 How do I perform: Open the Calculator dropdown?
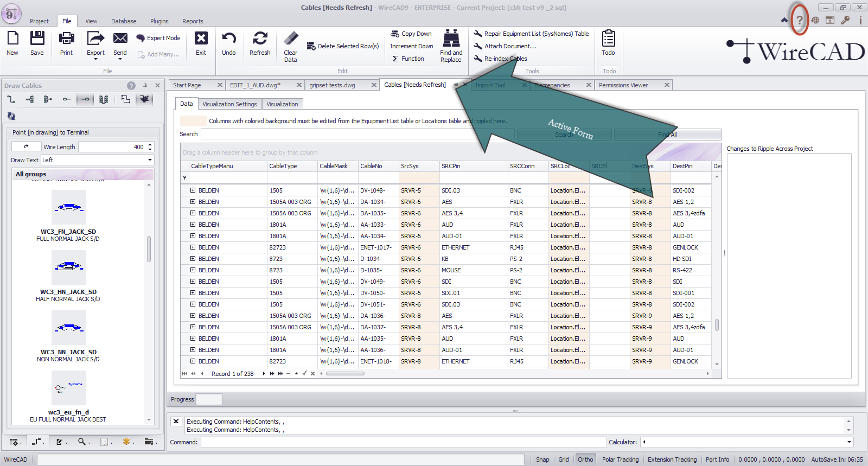point(850,442)
